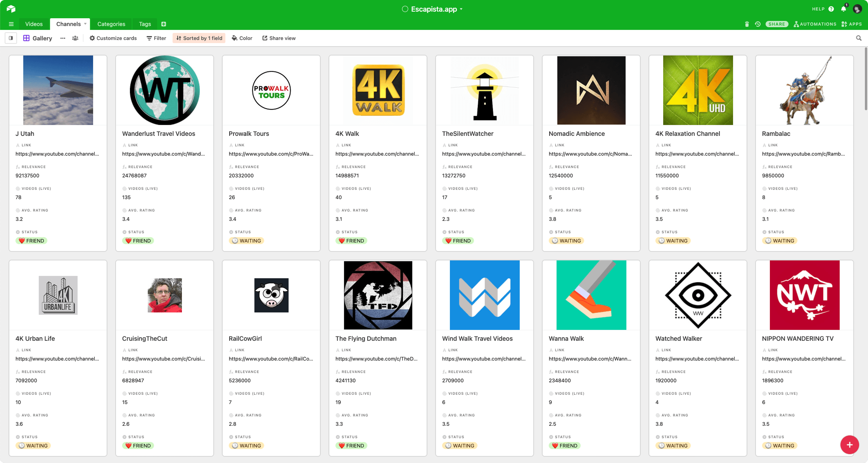Open view collaborators people icon

75,38
